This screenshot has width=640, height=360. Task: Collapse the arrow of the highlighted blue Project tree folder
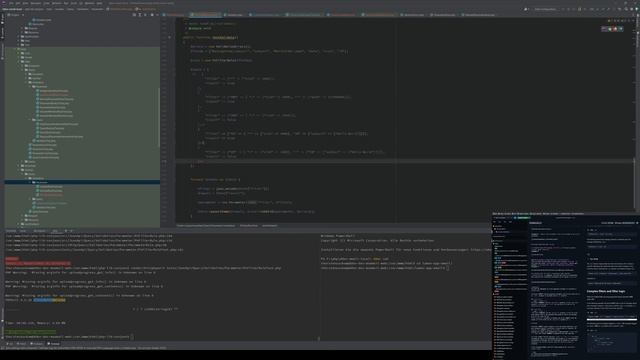point(30,182)
